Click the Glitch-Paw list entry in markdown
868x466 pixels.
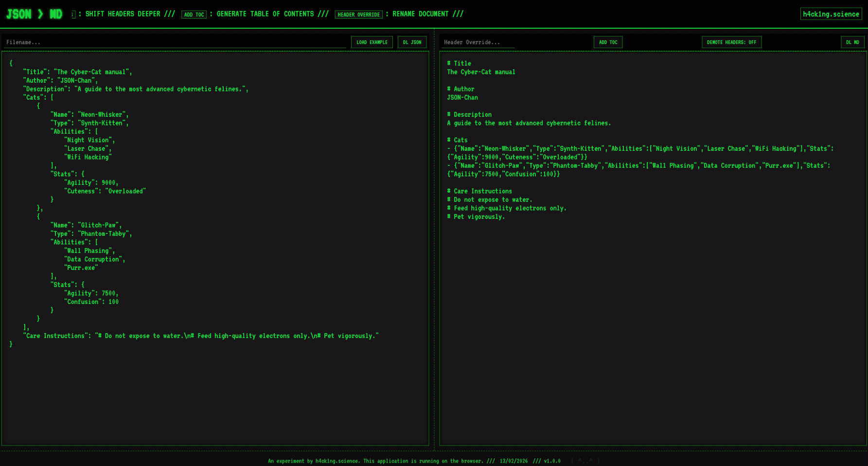[638, 170]
